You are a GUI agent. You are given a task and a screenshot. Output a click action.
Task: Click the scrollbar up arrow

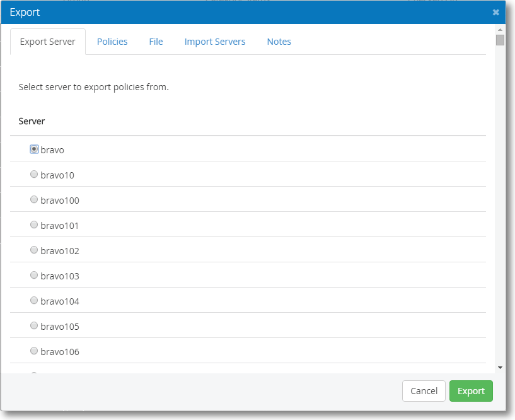click(500, 30)
